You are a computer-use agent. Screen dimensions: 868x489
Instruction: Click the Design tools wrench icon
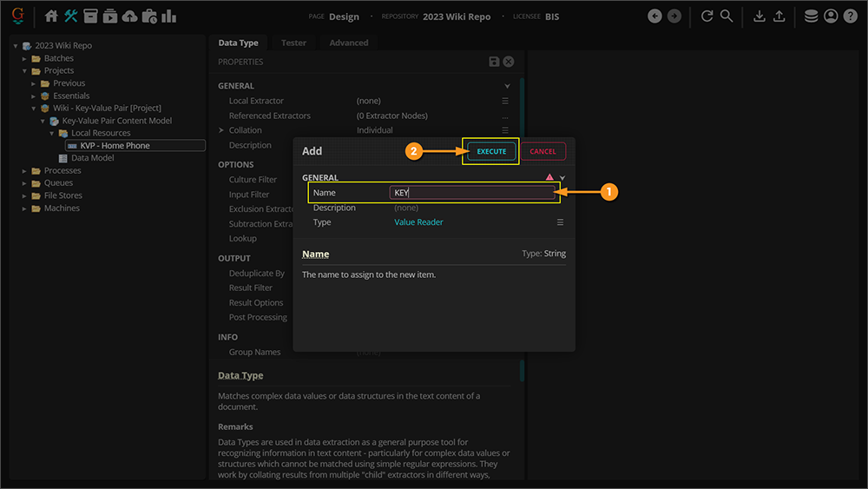tap(71, 17)
